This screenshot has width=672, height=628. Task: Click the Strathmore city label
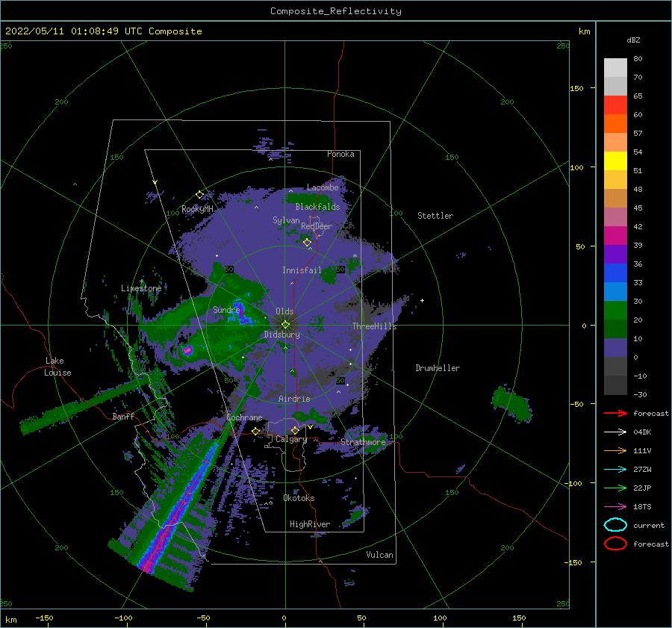click(x=363, y=442)
